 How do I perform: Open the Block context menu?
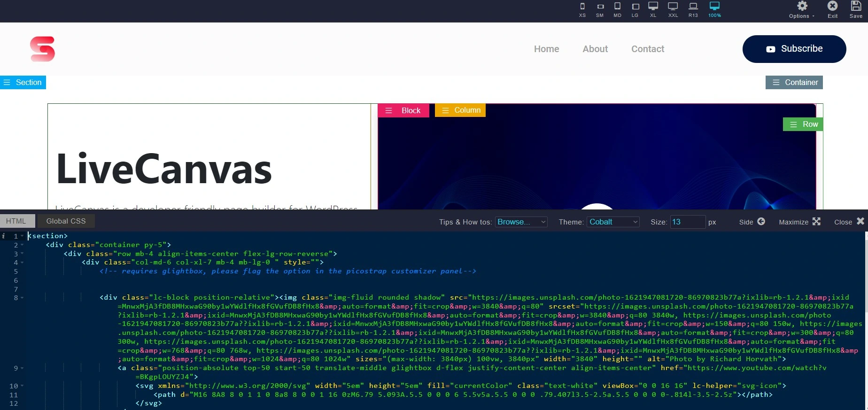point(403,110)
